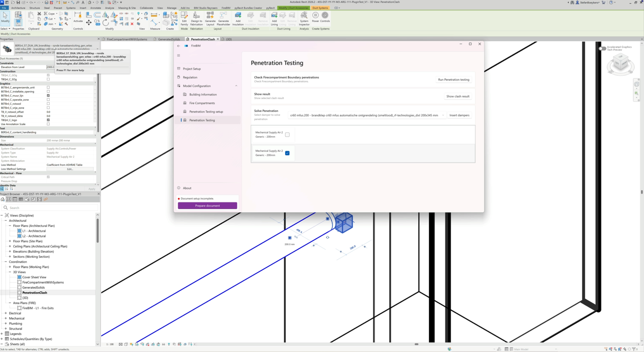Collapse the Model Configuration section
This screenshot has height=352, width=644.
(x=236, y=86)
